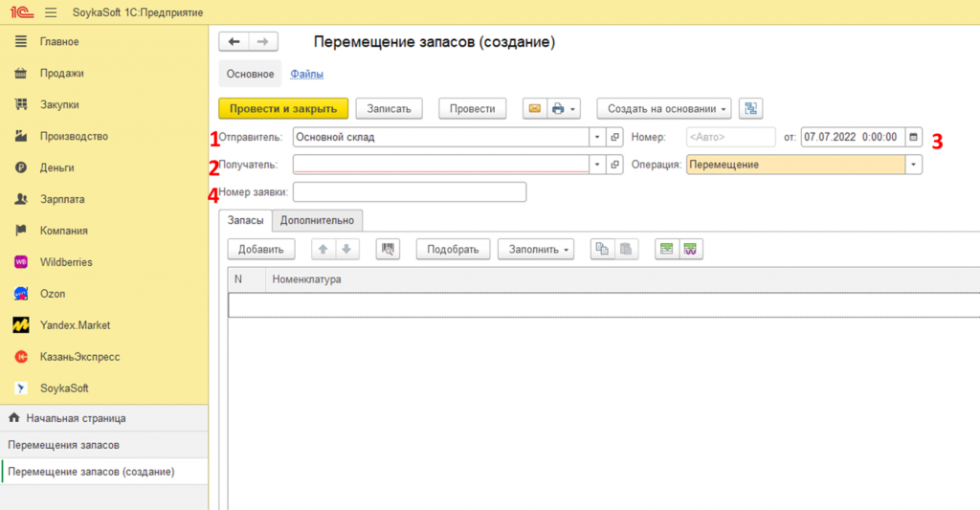The width and height of the screenshot is (980, 510).
Task: Open the main hamburger menu
Action: (51, 11)
